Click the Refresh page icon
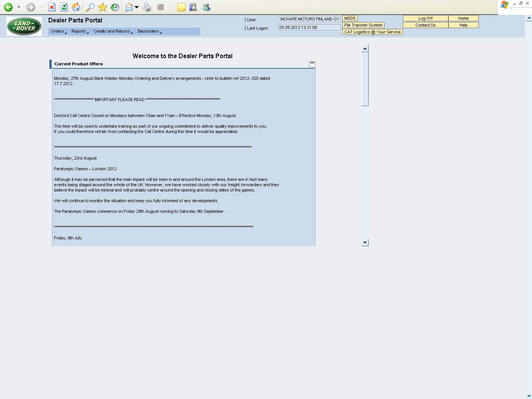 (64, 7)
